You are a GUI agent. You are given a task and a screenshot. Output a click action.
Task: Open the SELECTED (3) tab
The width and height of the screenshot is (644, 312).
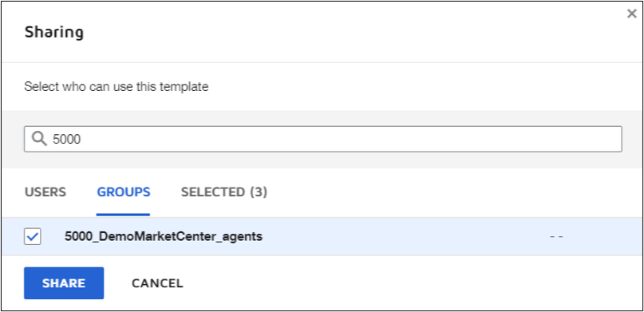[224, 192]
